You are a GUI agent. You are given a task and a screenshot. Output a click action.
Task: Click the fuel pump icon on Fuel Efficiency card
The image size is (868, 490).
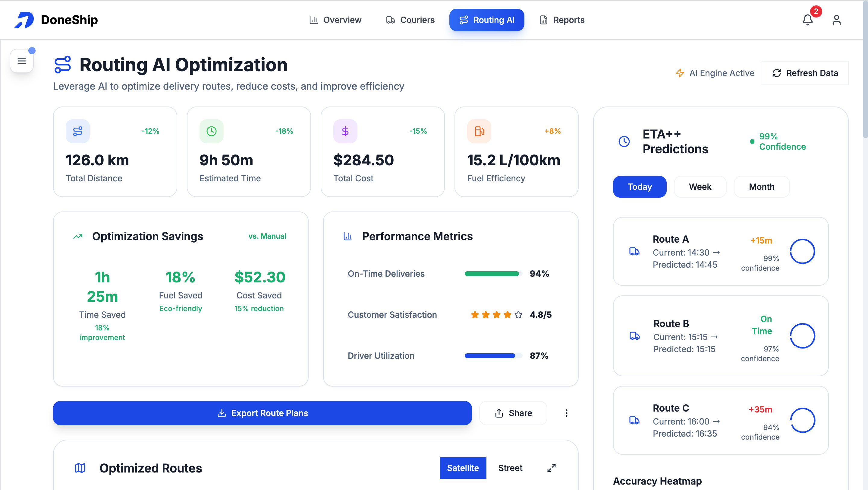click(480, 131)
